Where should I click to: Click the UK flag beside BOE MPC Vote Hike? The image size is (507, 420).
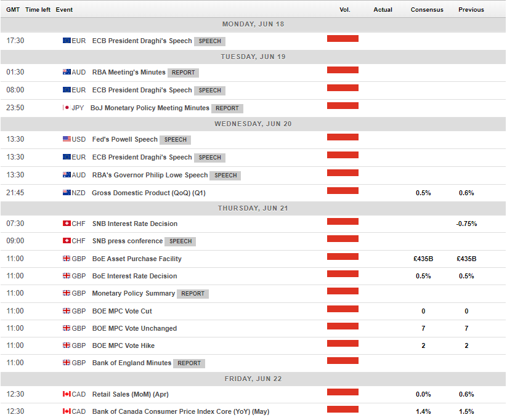pos(67,345)
